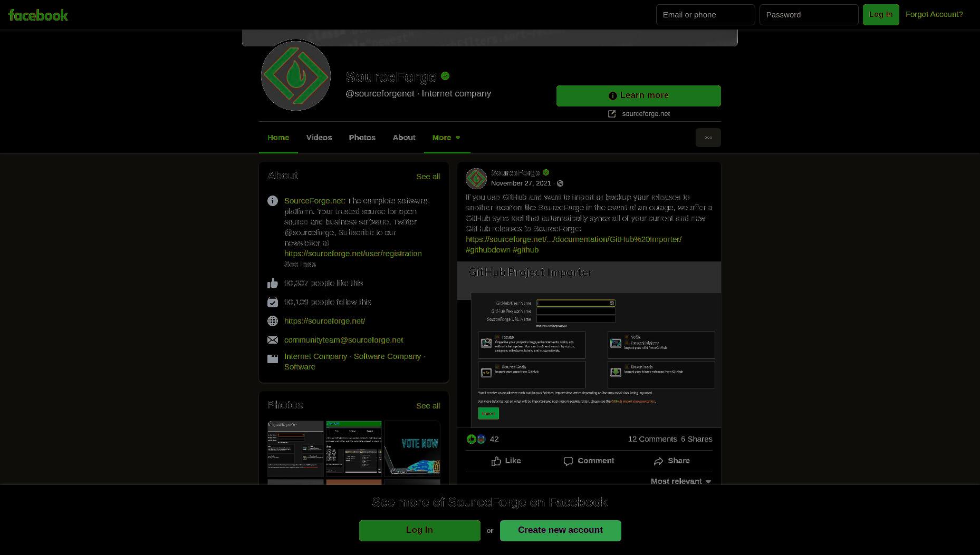Open See all in About section
Viewport: 980px width, 555px height.
(428, 177)
